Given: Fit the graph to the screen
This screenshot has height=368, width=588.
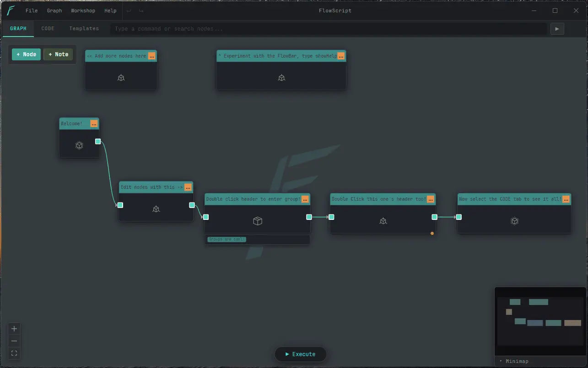Looking at the screenshot, I should point(14,353).
